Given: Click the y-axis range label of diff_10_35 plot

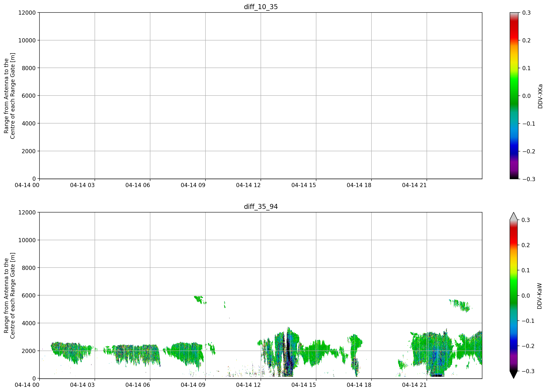Looking at the screenshot, I should pos(9,96).
